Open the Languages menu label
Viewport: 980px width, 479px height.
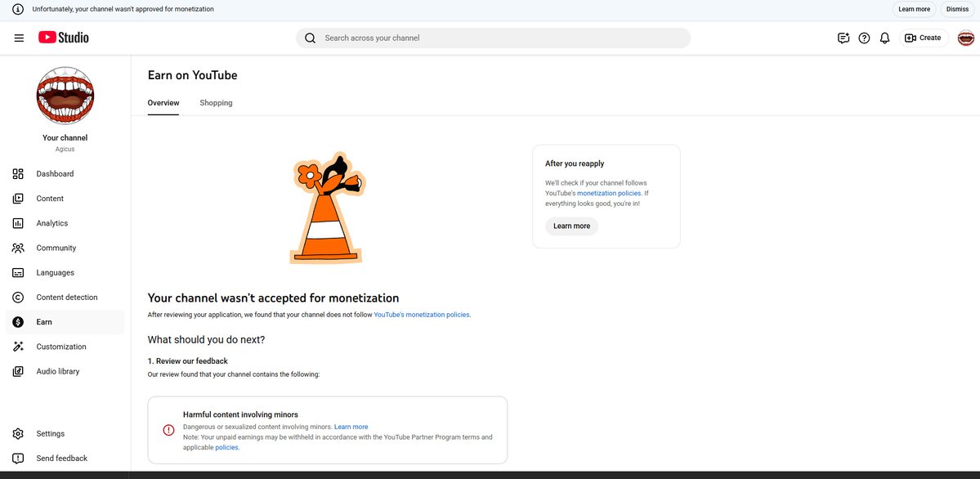(x=55, y=273)
